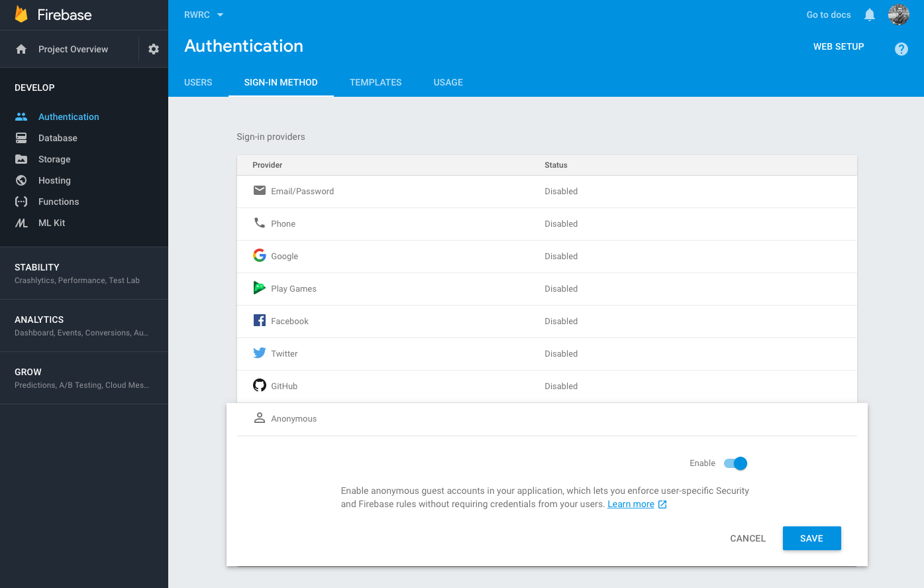Click the Functions brackets icon
This screenshot has height=588, width=924.
(21, 202)
